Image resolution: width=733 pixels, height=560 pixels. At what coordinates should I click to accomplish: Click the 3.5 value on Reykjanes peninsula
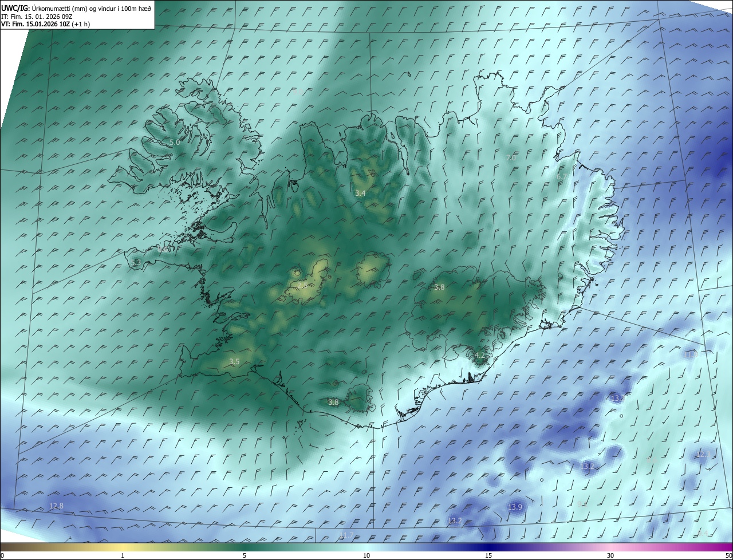[234, 362]
